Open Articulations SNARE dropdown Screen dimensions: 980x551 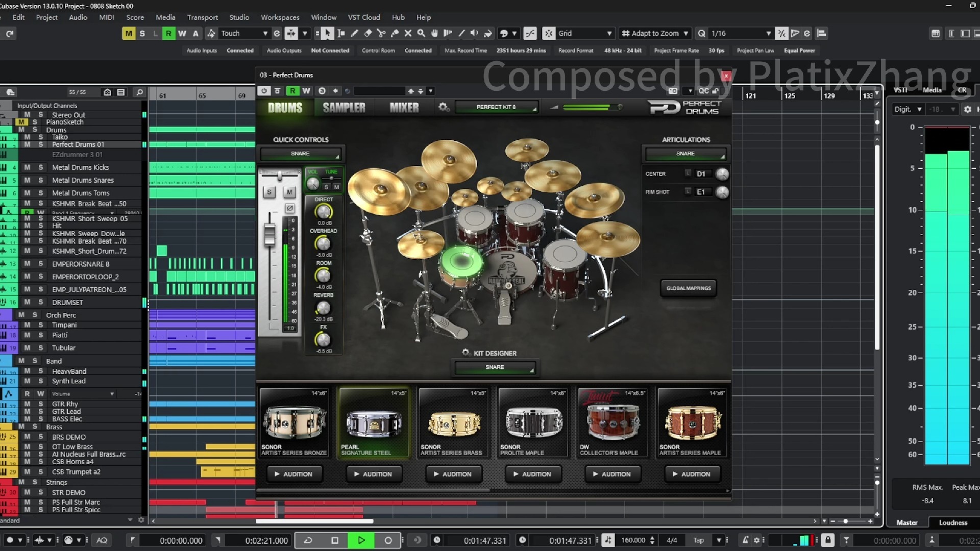point(685,154)
